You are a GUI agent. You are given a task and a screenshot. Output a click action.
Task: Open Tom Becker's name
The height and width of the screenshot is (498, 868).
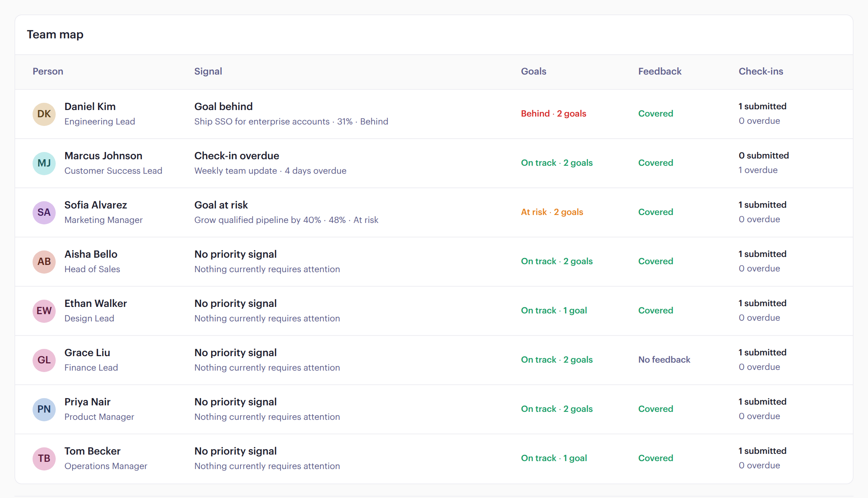coord(93,451)
